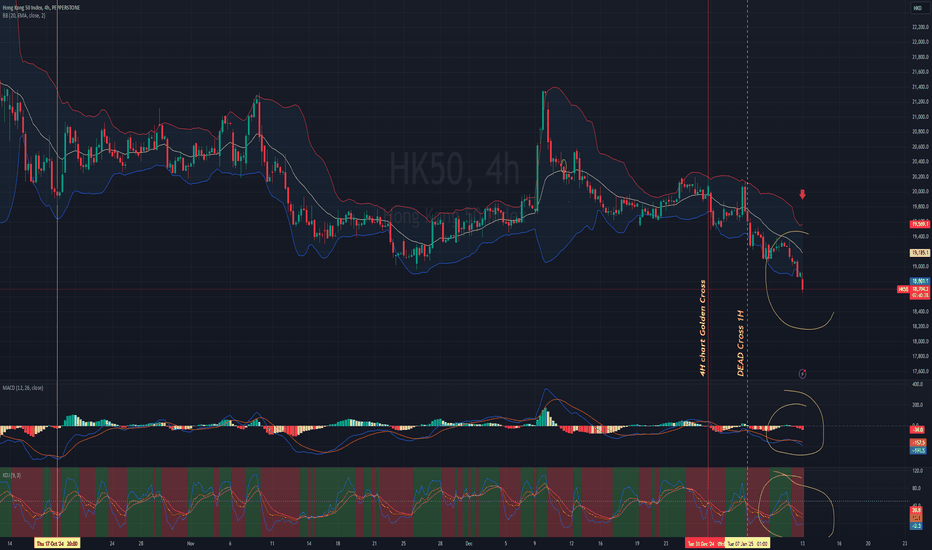Screen dimensions: 932x550
Task: Click the cream 19,185.1 price label
Action: pyautogui.click(x=920, y=253)
